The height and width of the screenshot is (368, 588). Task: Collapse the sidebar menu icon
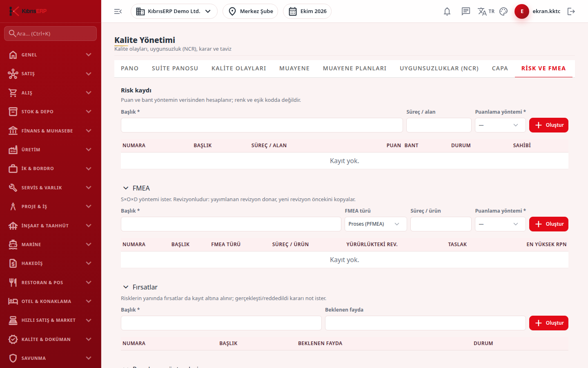(118, 11)
